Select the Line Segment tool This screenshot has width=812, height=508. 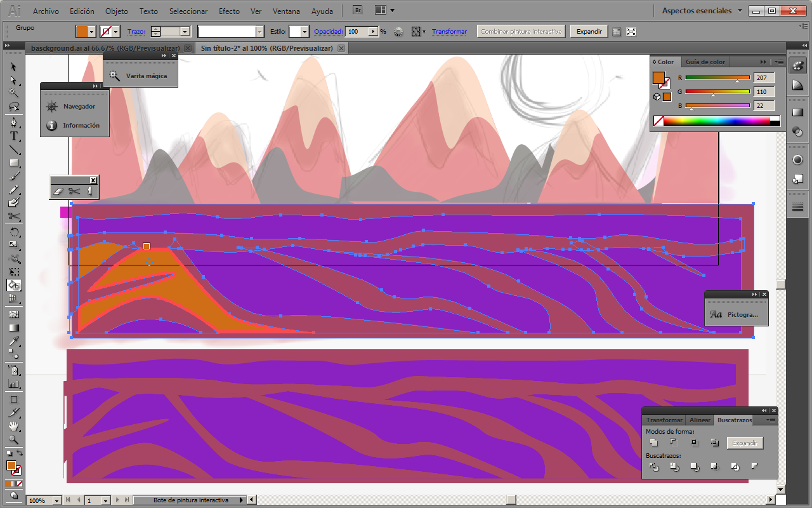pyautogui.click(x=13, y=149)
